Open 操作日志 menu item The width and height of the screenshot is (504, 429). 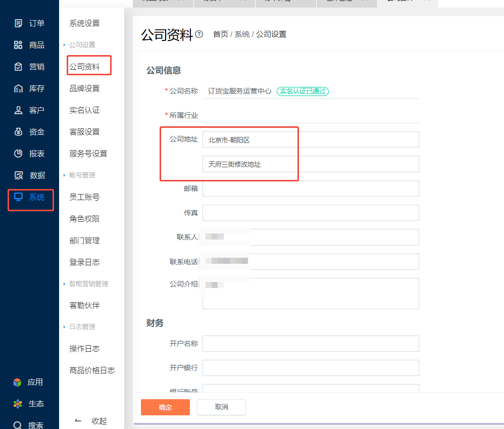[x=84, y=349]
